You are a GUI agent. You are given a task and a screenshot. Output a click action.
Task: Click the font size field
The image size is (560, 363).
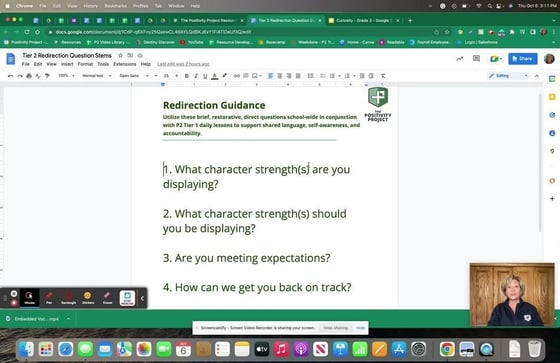166,76
